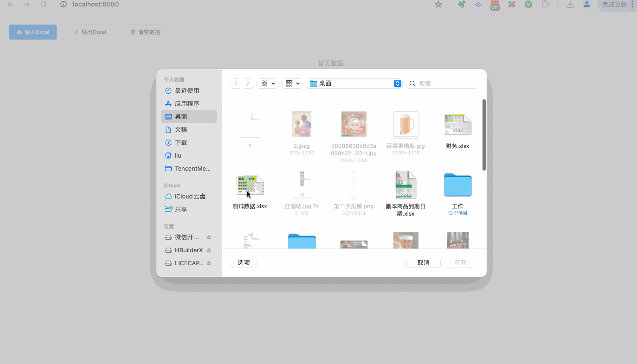Select 桌面 in the sidebar

click(189, 116)
